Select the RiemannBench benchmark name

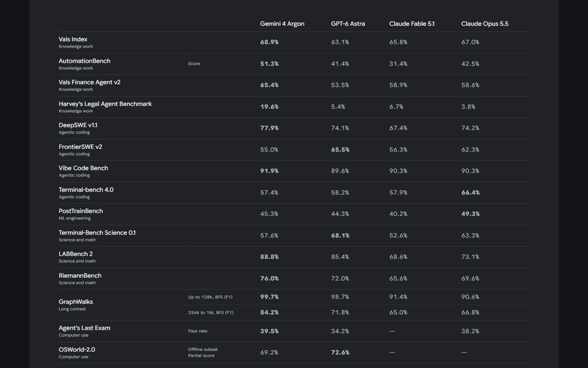pos(80,276)
